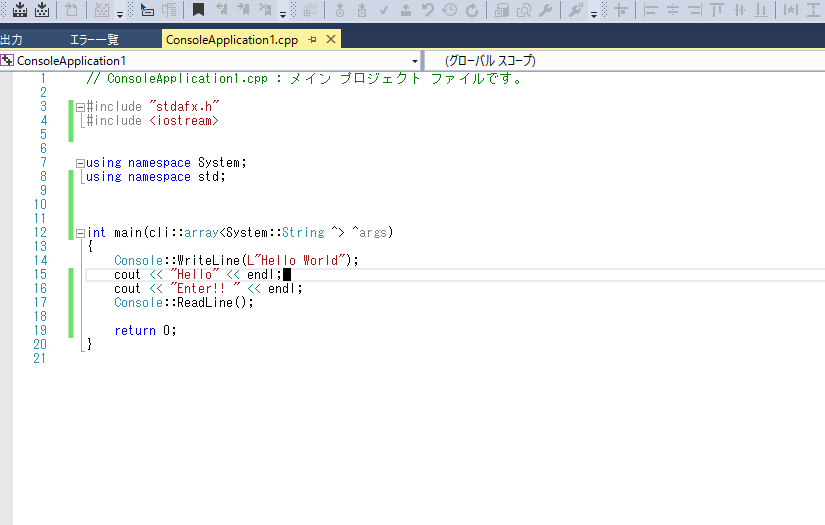The width and height of the screenshot is (825, 525).
Task: Click the String type in main signature
Action: pyautogui.click(x=303, y=233)
